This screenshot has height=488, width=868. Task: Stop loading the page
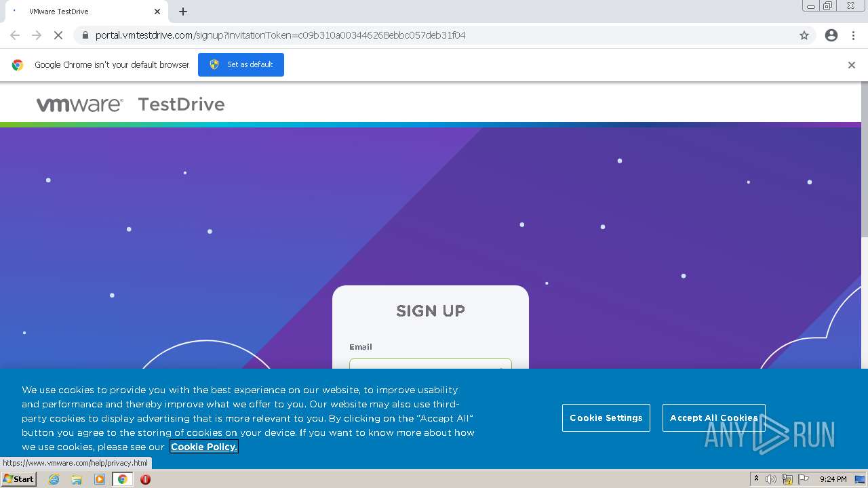(x=58, y=35)
